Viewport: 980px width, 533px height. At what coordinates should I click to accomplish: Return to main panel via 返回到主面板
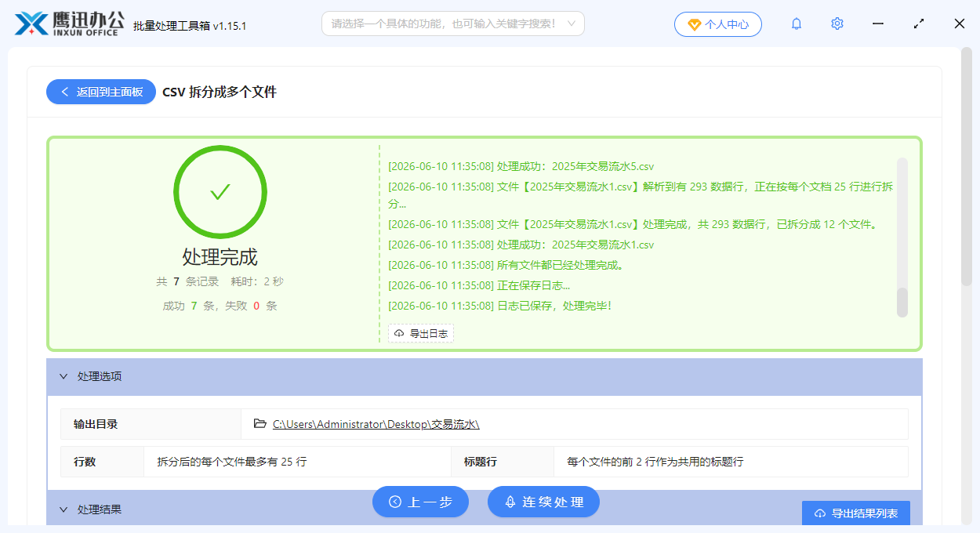click(101, 92)
